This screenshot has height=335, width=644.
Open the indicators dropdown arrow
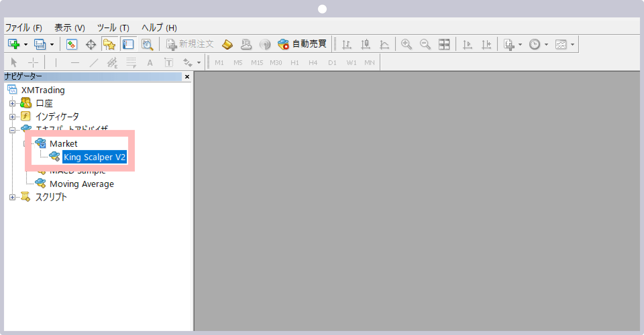(x=520, y=45)
